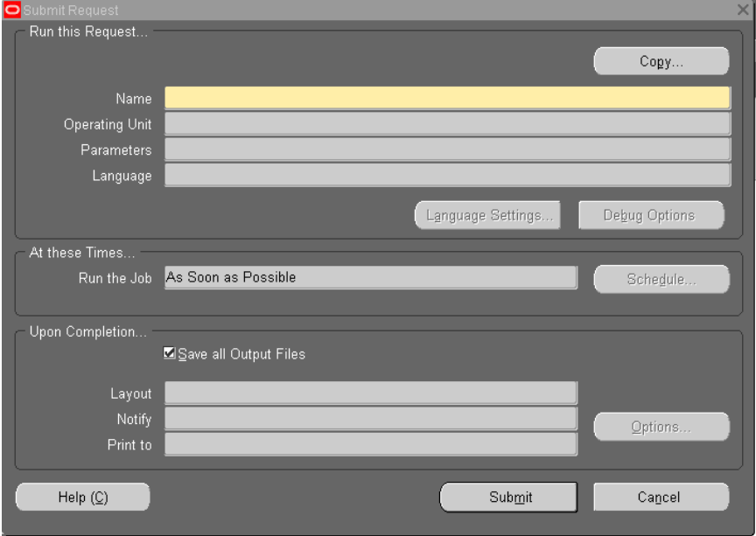Click the Oracle logo icon in title bar
Screen dimensions: 756x536
click(8, 10)
